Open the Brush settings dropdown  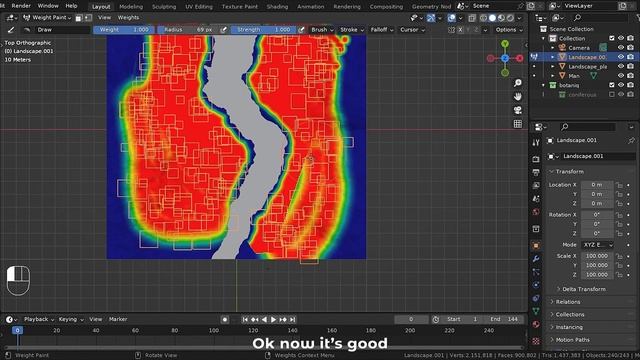pyautogui.click(x=322, y=30)
